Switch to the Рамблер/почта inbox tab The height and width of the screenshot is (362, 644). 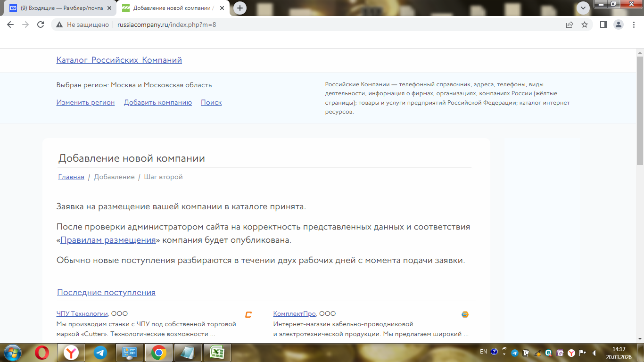[x=59, y=8]
